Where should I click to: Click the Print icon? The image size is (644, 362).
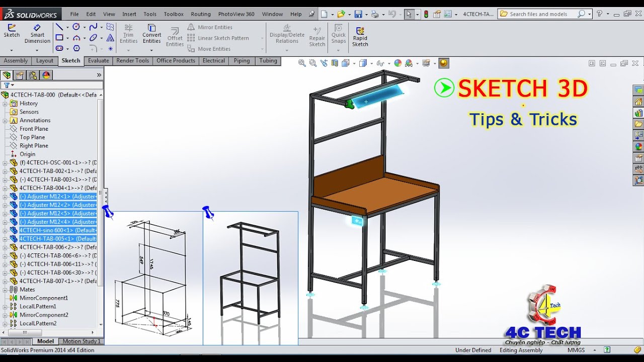(375, 14)
